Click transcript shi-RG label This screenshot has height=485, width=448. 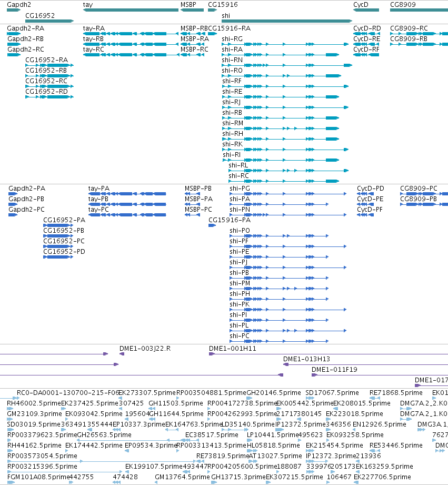[x=232, y=38]
